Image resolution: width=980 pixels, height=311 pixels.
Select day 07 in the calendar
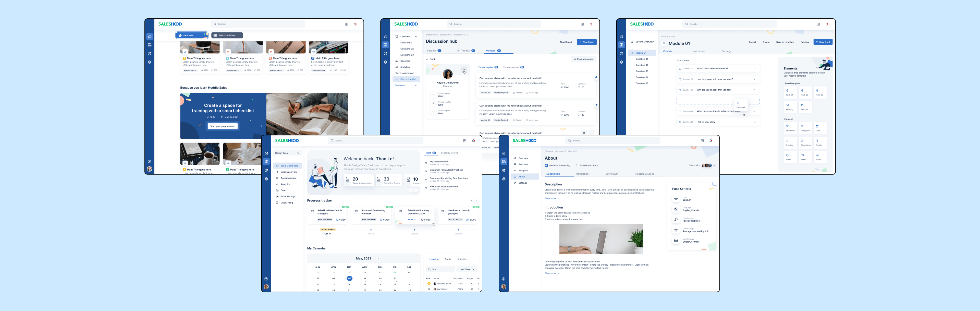349,278
